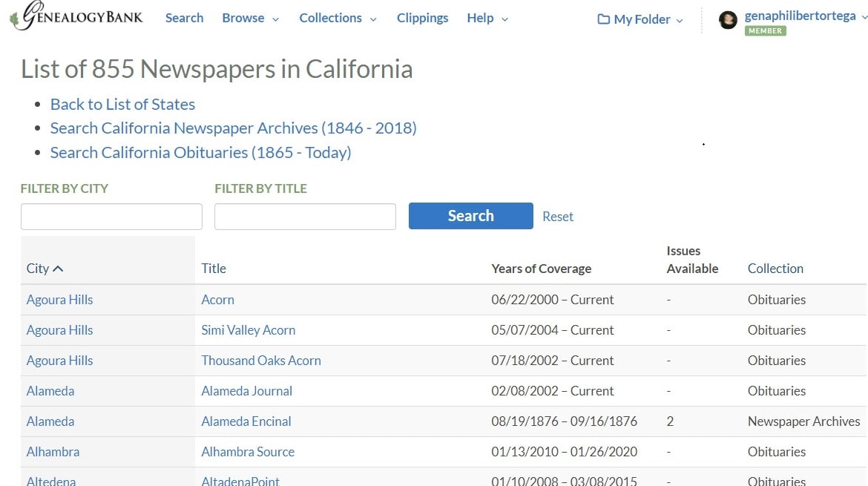Select coverage dates 01/13/2010 – 01/26/2020
The width and height of the screenshot is (868, 486).
(x=564, y=452)
